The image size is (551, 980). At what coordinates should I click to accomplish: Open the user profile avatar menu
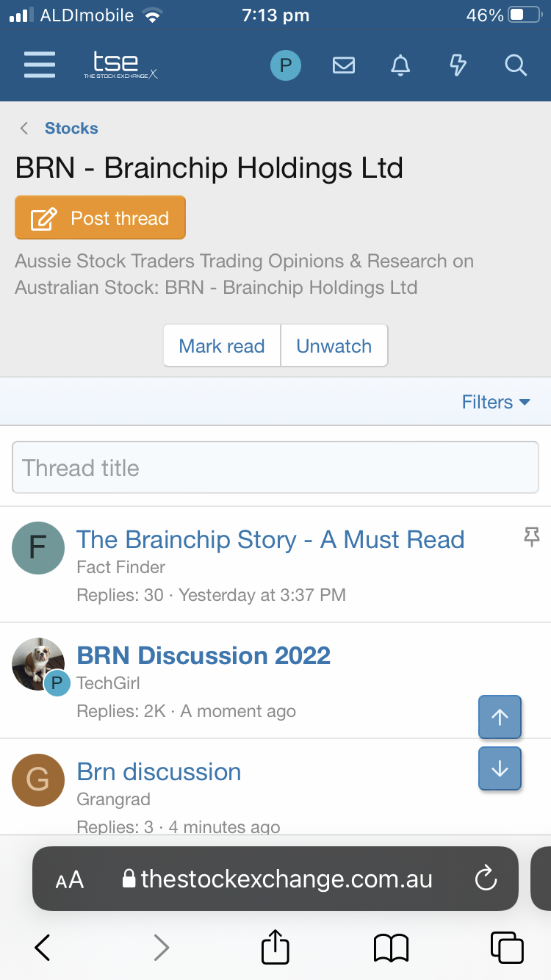click(x=286, y=66)
